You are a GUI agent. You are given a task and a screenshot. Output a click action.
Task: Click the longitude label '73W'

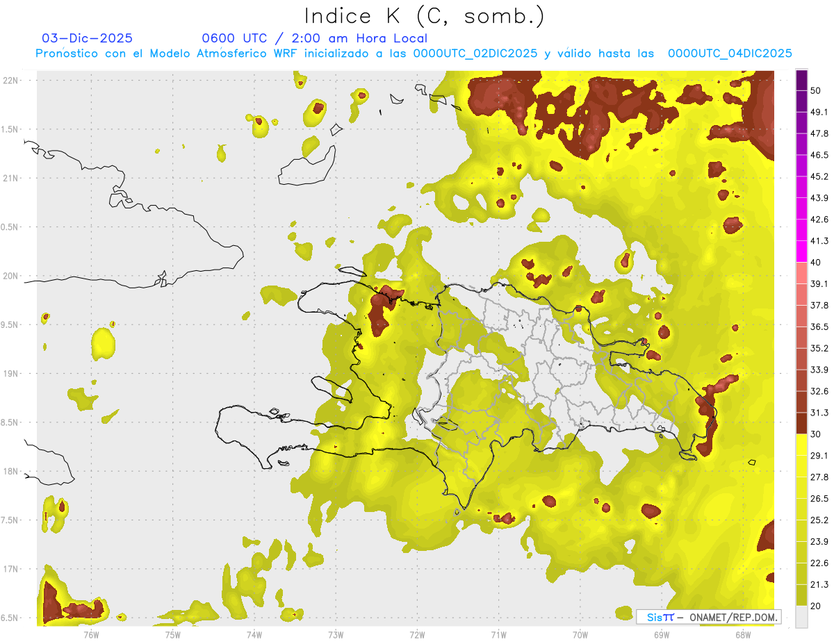coord(336,634)
